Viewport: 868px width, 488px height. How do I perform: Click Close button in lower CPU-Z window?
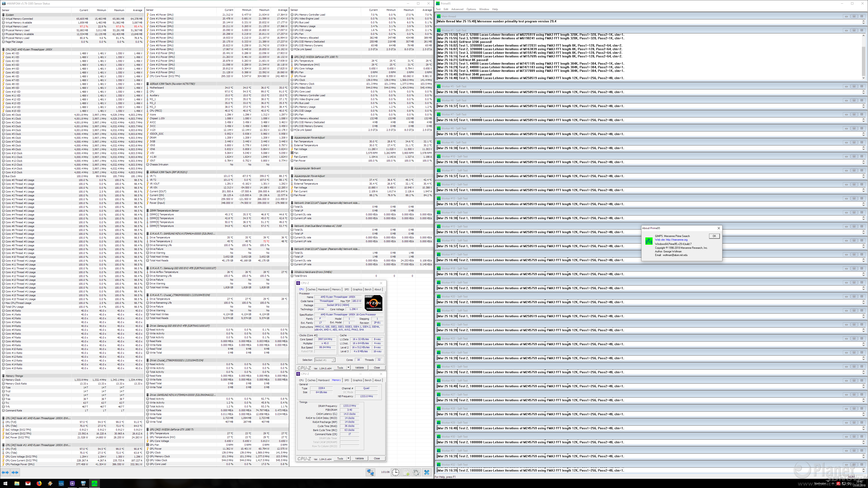click(x=377, y=458)
